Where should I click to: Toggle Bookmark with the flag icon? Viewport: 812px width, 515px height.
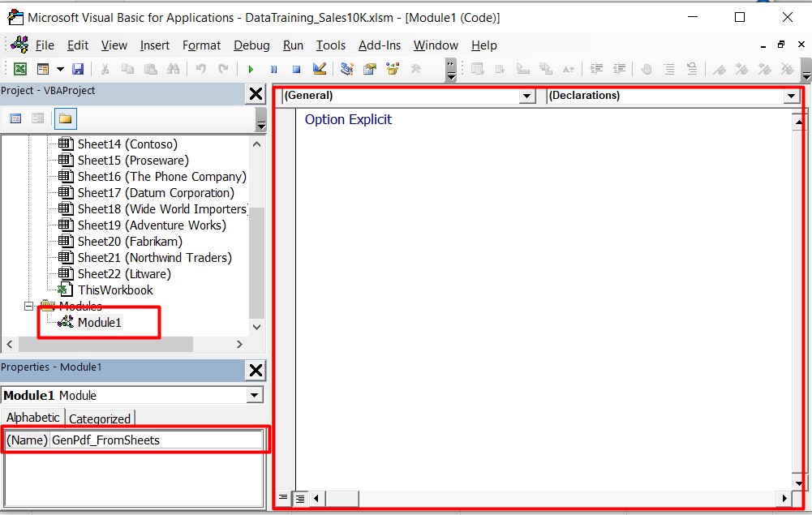point(720,69)
